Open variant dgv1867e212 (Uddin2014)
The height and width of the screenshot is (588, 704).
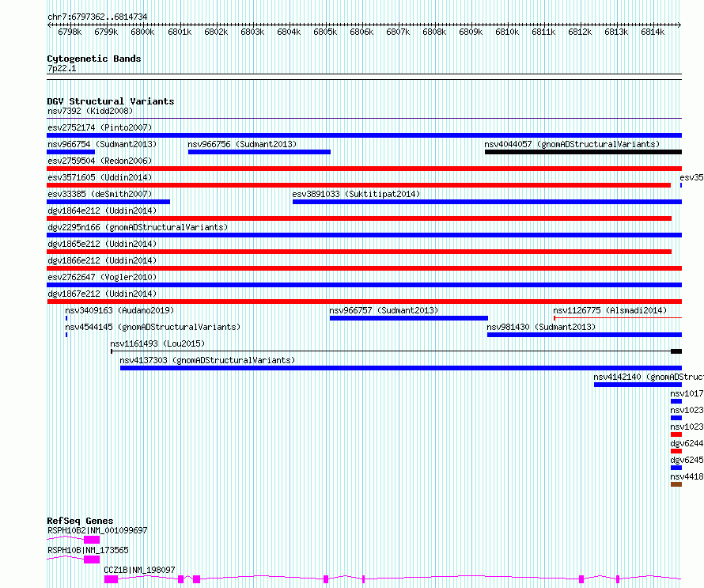coord(102,294)
